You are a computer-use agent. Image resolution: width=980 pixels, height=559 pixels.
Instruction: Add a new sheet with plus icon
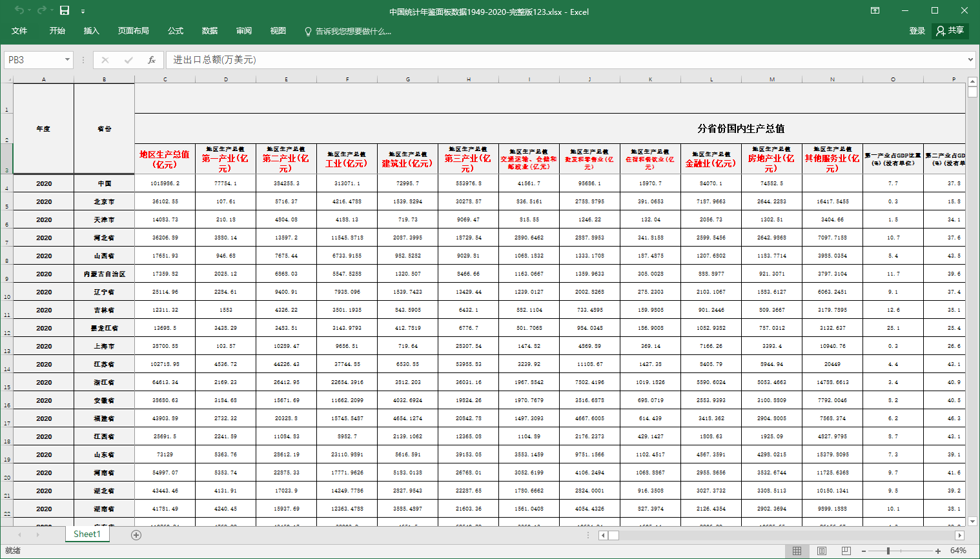136,534
